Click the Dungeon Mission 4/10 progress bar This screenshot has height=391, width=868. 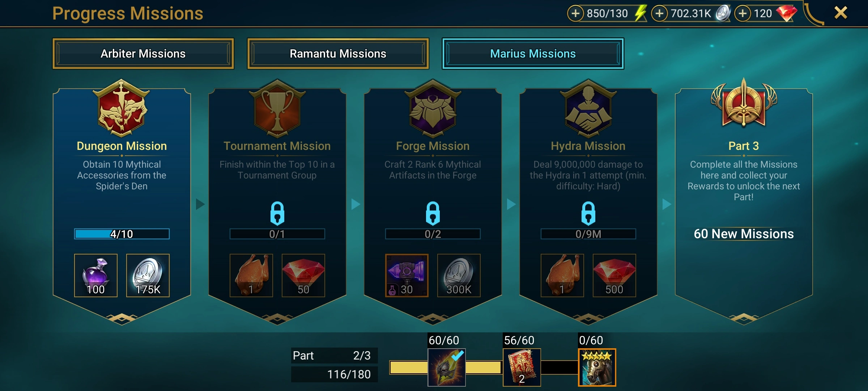[x=122, y=234]
